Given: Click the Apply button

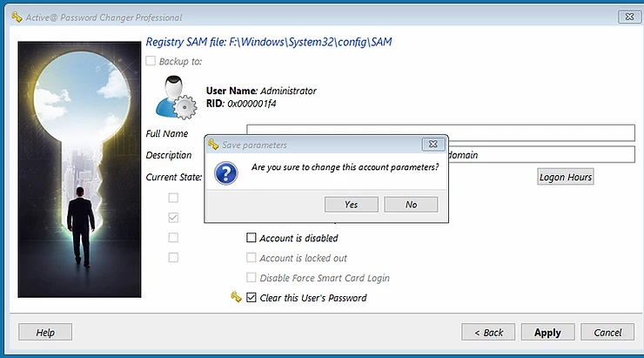Looking at the screenshot, I should pyautogui.click(x=547, y=332).
